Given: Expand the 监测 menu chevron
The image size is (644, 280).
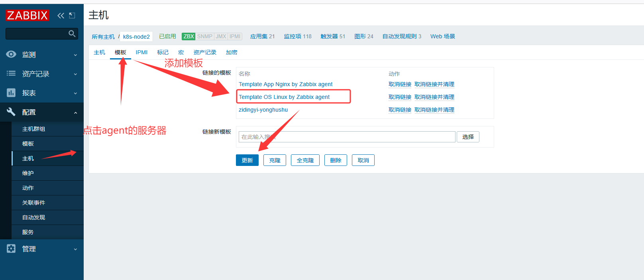Looking at the screenshot, I should (75, 55).
